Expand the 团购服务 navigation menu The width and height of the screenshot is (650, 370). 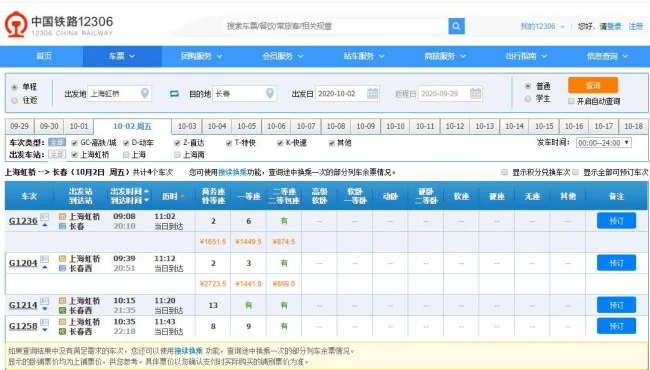click(x=202, y=56)
